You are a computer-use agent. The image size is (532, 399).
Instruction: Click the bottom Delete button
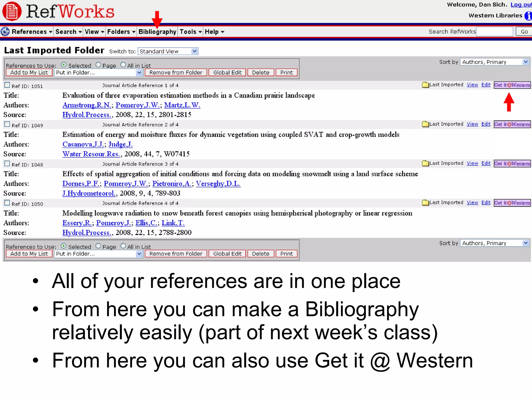[261, 254]
